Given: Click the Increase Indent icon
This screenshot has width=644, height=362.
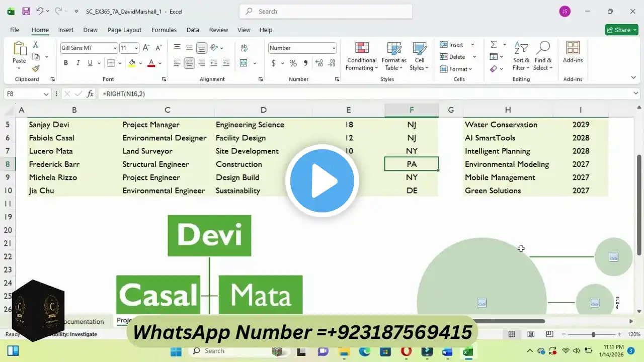Looking at the screenshot, I should point(226,63).
